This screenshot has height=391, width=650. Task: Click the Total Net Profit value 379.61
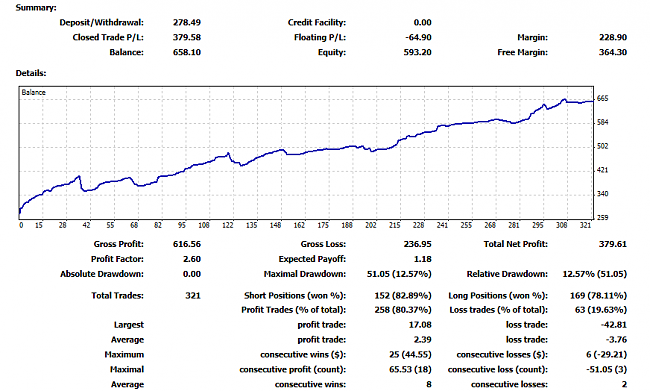[x=613, y=244]
